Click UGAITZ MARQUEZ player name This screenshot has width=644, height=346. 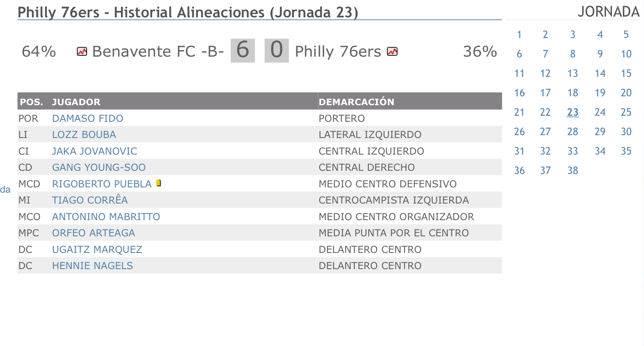pyautogui.click(x=97, y=250)
